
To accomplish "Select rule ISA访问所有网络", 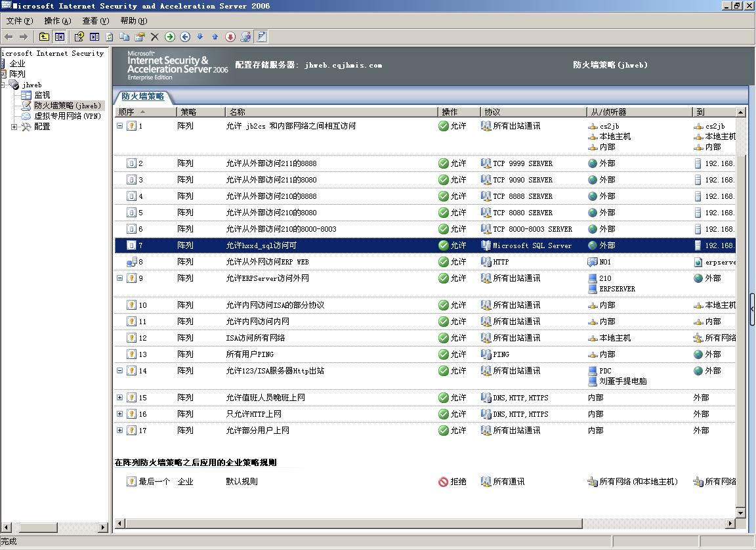I will pyautogui.click(x=425, y=338).
